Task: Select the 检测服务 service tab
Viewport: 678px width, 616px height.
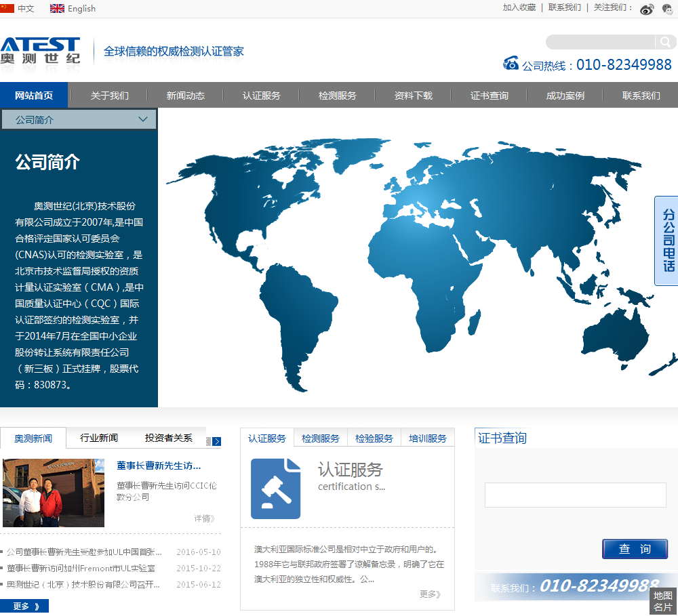Action: pos(321,438)
